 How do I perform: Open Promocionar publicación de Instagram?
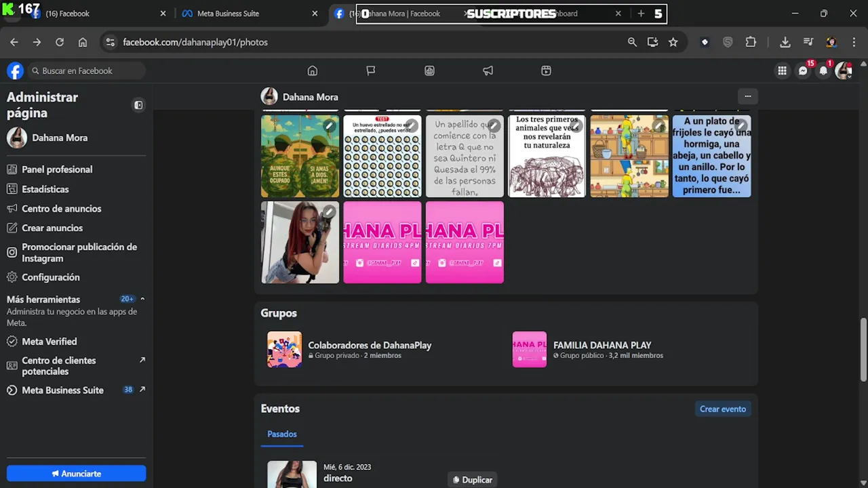pyautogui.click(x=76, y=252)
